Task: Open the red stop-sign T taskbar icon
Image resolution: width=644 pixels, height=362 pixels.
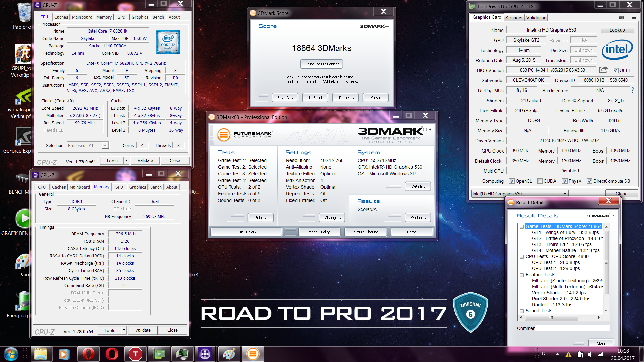Action: point(135,354)
